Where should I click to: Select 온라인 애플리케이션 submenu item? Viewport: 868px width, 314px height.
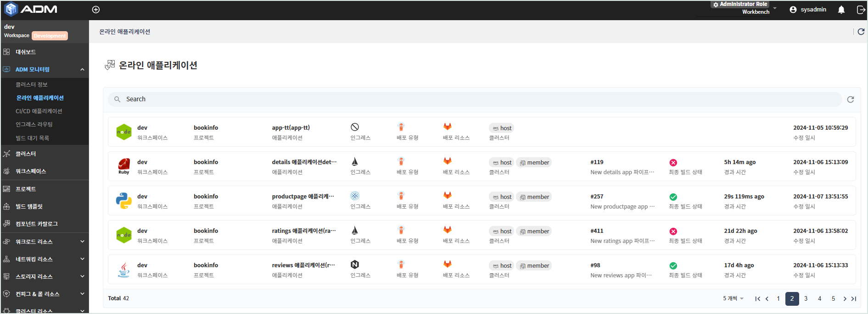click(40, 98)
